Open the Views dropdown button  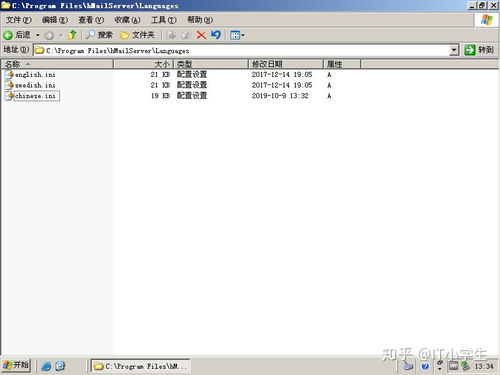[237, 35]
